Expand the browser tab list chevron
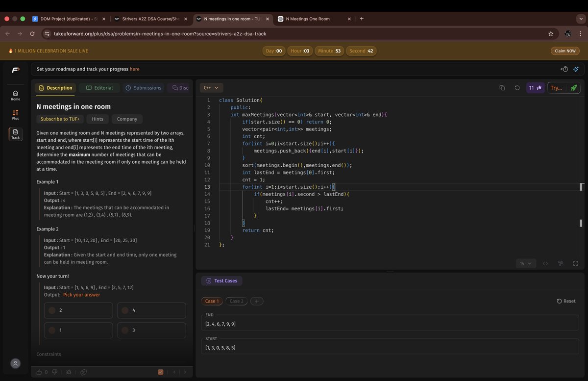588x381 pixels. (x=581, y=19)
